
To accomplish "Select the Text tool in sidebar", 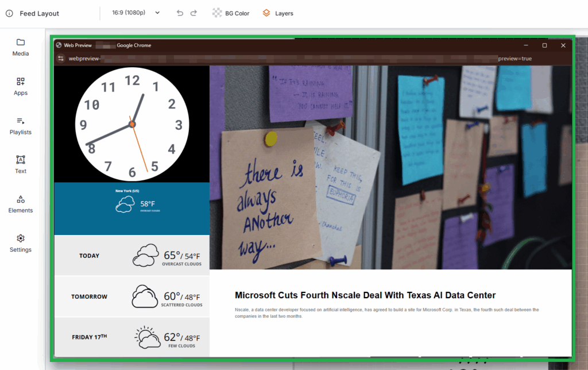I will point(21,164).
